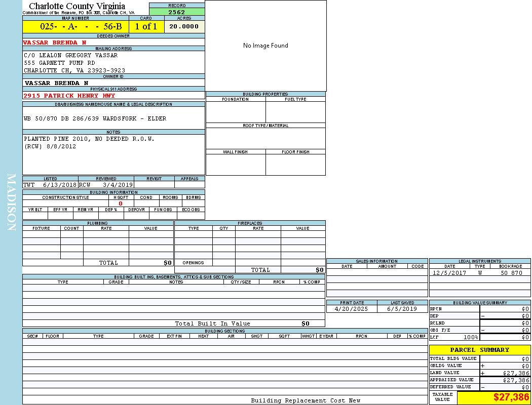This screenshot has height=405, width=532.
Task: Click the acres value 20.0000
Action: click(184, 26)
